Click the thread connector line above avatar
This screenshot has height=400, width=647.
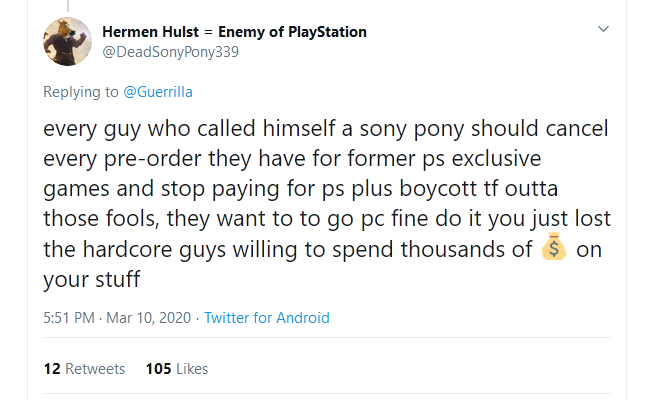coord(68,5)
